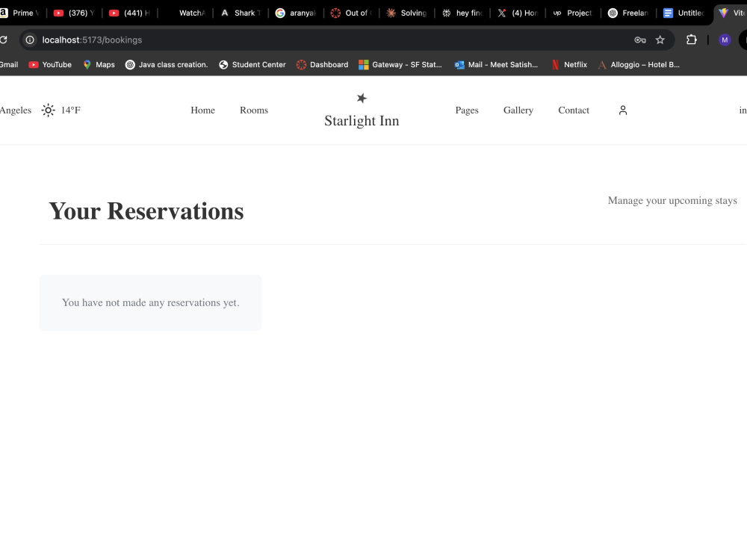This screenshot has height=560, width=747.
Task: Open the YouTube bookmark
Action: (x=50, y=65)
